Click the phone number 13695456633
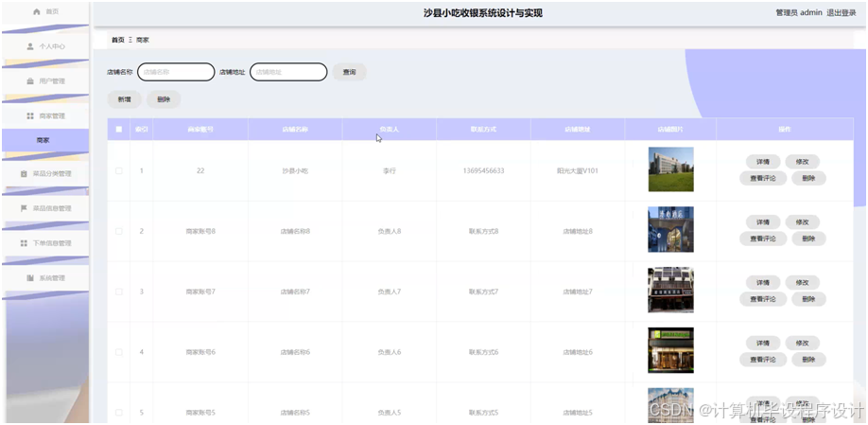This screenshot has height=425, width=868. tap(483, 170)
